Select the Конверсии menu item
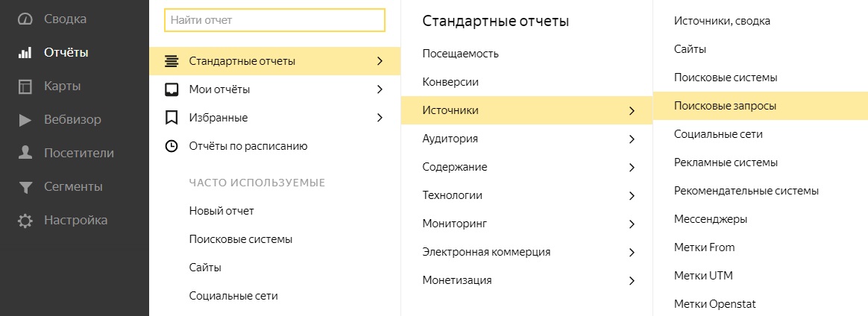Screen dimensions: 868x316 click(450, 82)
